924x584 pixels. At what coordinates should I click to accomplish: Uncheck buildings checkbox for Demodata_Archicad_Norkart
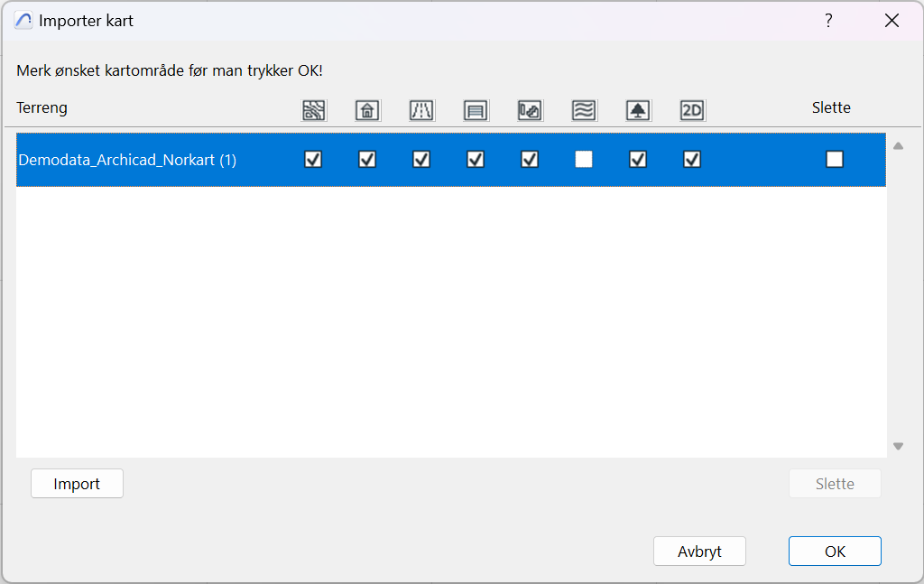point(367,159)
